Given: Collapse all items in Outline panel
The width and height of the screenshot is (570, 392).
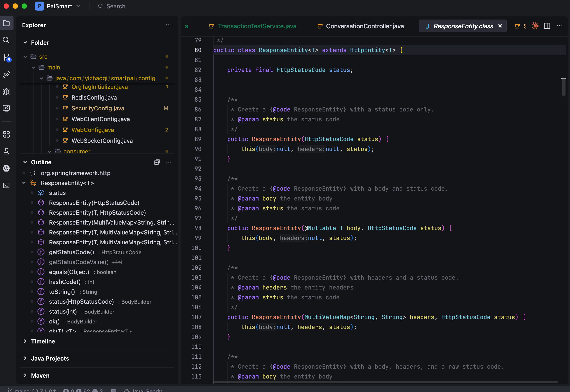Looking at the screenshot, I should 157,162.
